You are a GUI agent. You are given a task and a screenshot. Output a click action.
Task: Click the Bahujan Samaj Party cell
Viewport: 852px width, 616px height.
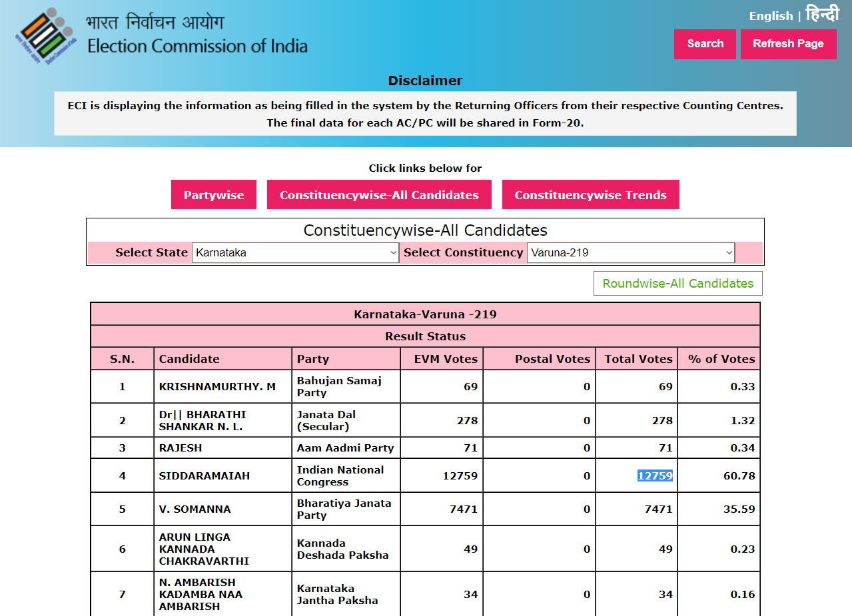[x=346, y=387]
